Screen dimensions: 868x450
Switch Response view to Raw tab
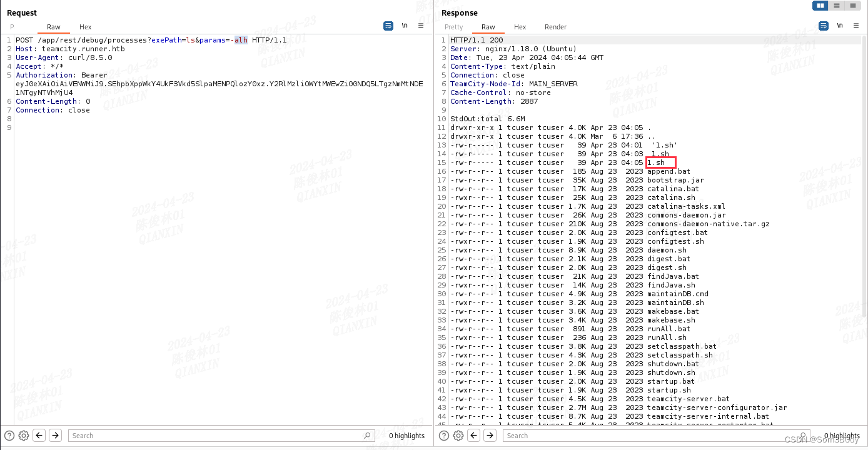pyautogui.click(x=488, y=27)
